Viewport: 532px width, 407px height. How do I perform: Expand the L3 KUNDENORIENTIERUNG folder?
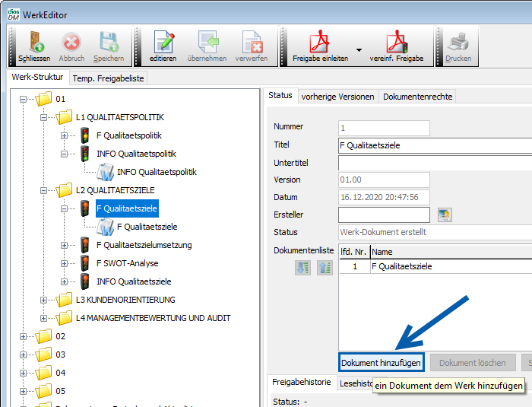[x=43, y=300]
